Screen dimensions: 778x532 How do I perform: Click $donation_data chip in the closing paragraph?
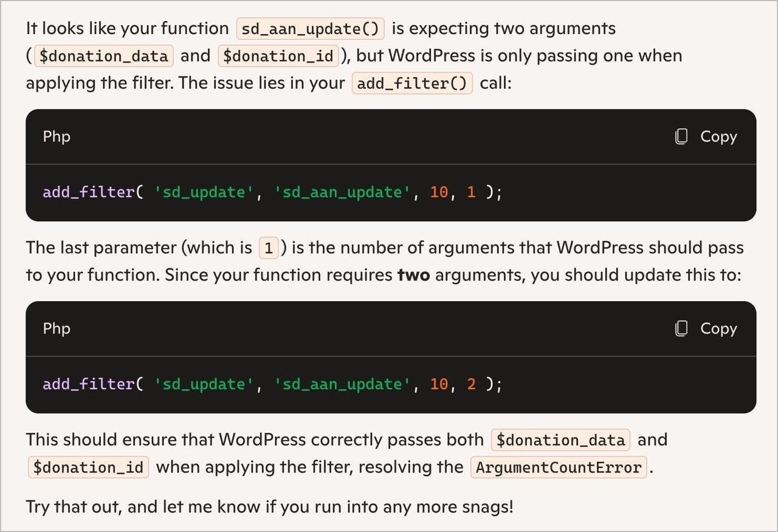tap(560, 440)
